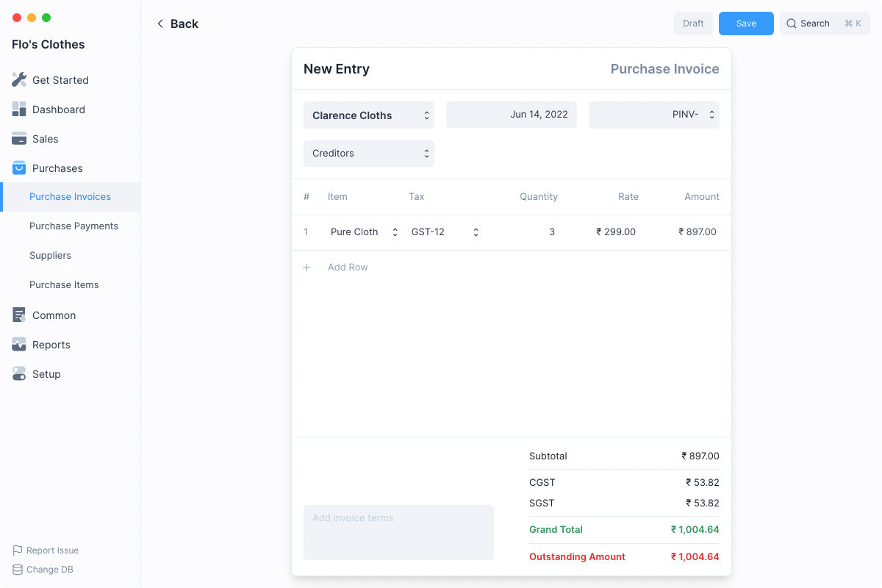Click the Sales card icon
The height and width of the screenshot is (588, 882).
tap(19, 138)
